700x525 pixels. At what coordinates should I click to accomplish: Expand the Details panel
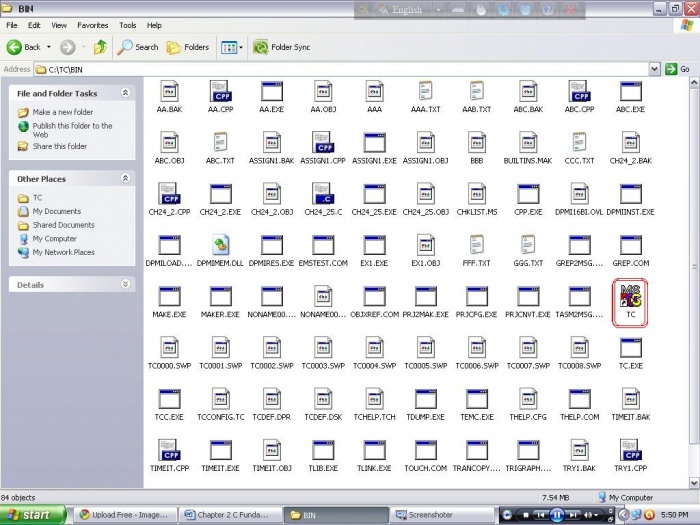(125, 284)
